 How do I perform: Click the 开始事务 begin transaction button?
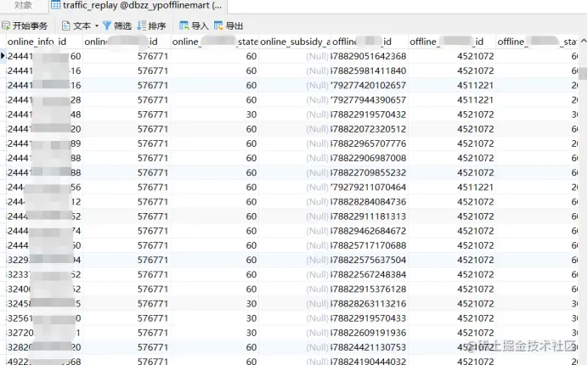pyautogui.click(x=25, y=25)
